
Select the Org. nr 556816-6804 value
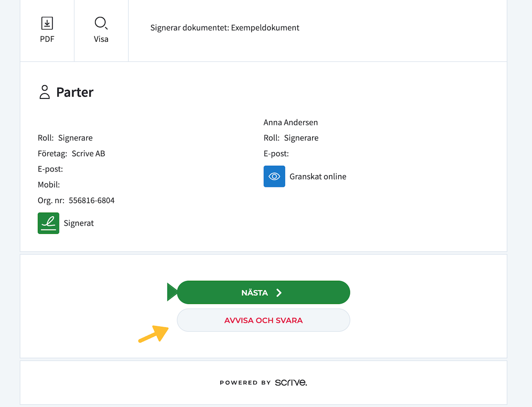click(x=91, y=201)
